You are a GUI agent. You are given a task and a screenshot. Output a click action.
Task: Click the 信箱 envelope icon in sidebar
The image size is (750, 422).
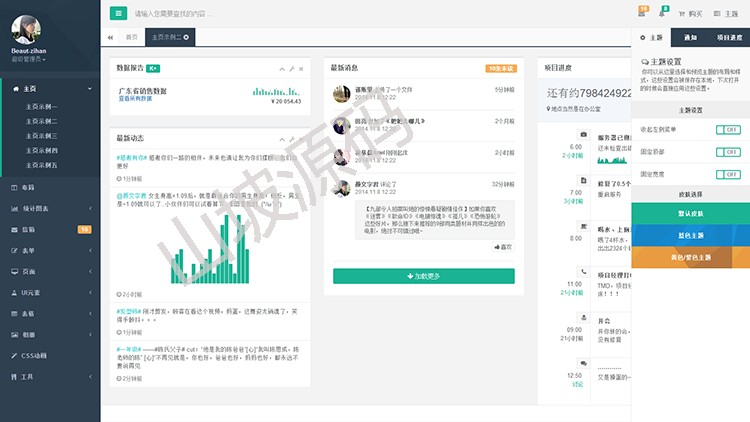[14, 230]
